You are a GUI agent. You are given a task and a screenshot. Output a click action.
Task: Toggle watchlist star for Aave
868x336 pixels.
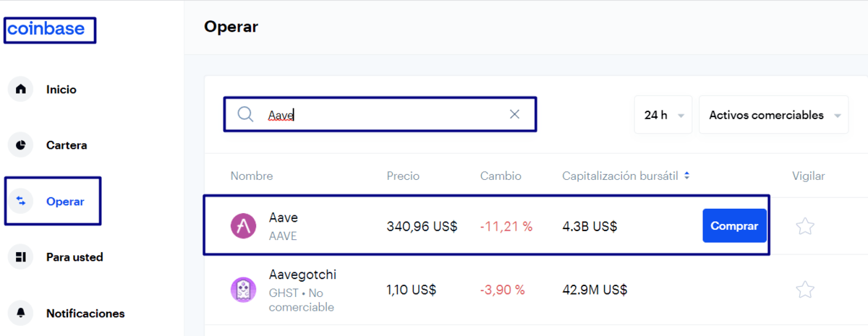(x=805, y=226)
